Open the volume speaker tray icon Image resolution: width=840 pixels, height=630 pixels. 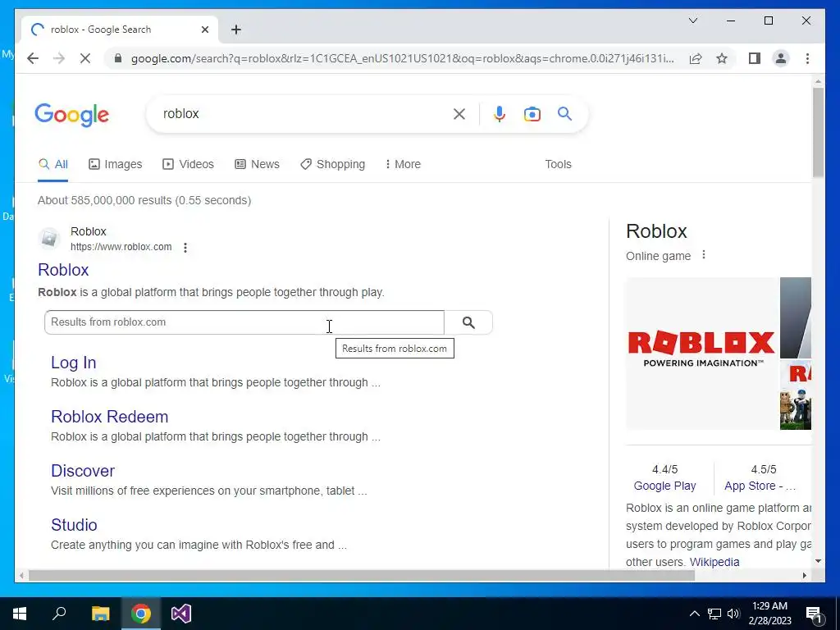tap(733, 614)
